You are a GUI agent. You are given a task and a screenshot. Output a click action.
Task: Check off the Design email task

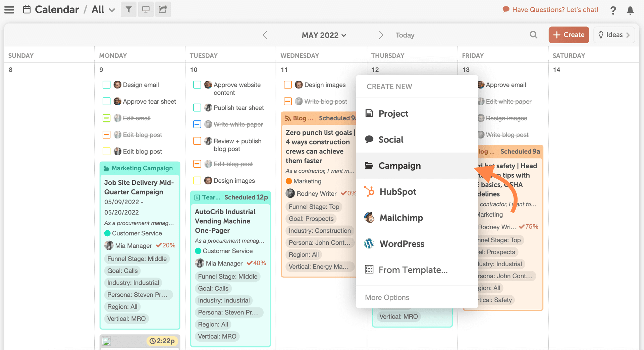pyautogui.click(x=106, y=84)
